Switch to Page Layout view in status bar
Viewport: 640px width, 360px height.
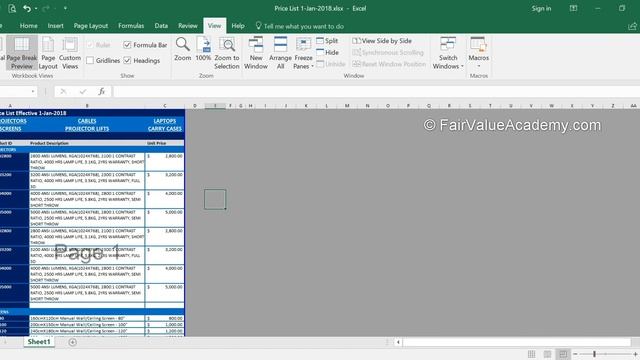tap(547, 354)
